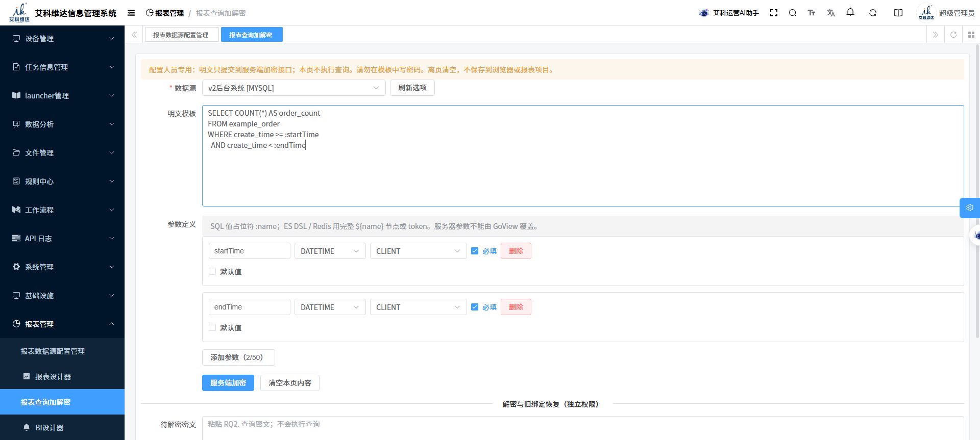980x440 pixels.
Task: Select the 报表查询加解密 tab
Action: [x=251, y=35]
